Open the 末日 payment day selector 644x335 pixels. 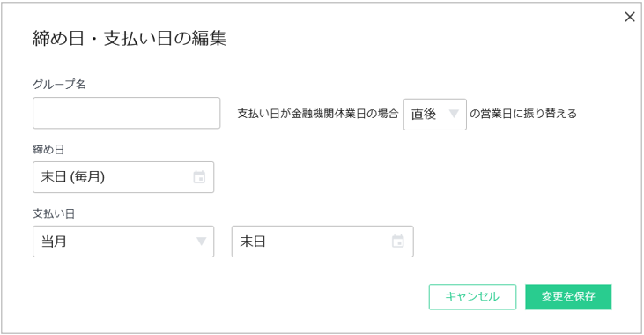tap(322, 242)
